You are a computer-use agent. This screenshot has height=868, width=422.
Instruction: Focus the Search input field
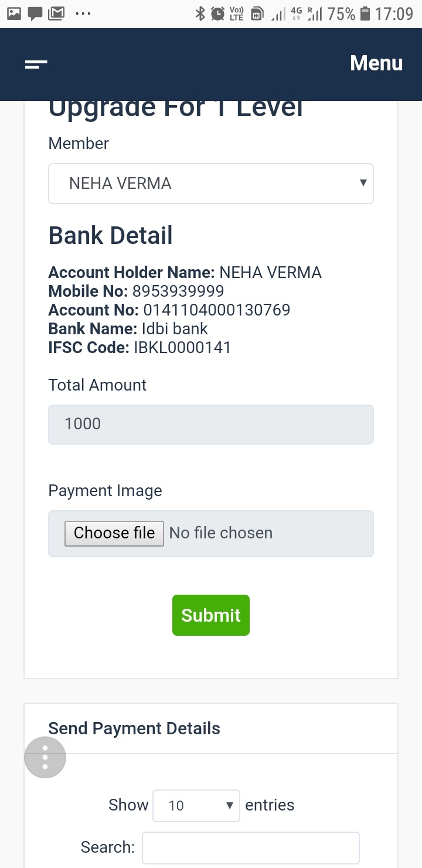pyautogui.click(x=251, y=848)
